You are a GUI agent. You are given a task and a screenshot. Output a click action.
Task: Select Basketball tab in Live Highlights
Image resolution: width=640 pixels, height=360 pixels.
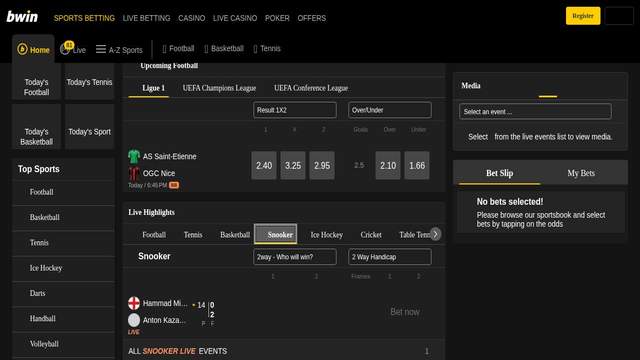point(235,235)
